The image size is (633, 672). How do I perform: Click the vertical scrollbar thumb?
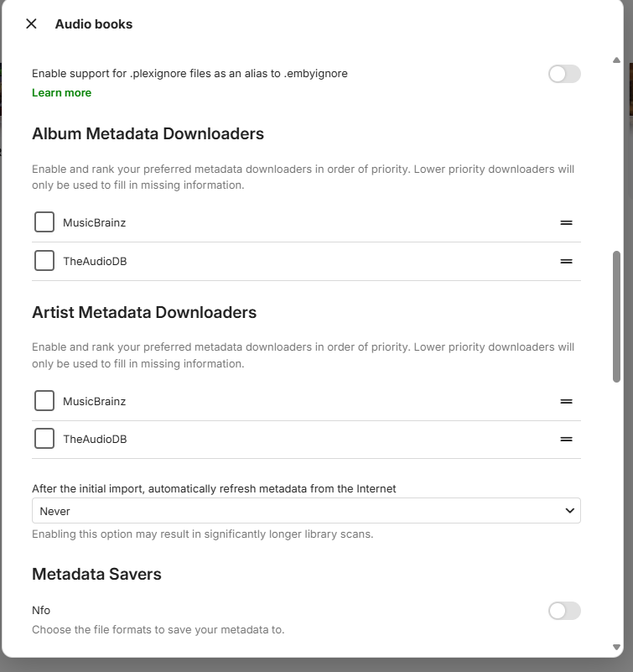click(617, 316)
